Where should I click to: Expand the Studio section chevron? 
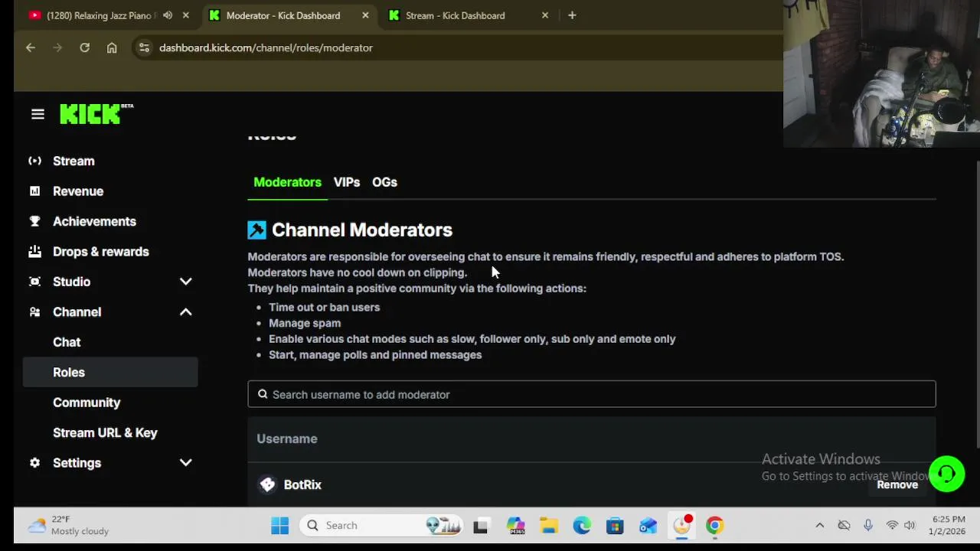(185, 282)
